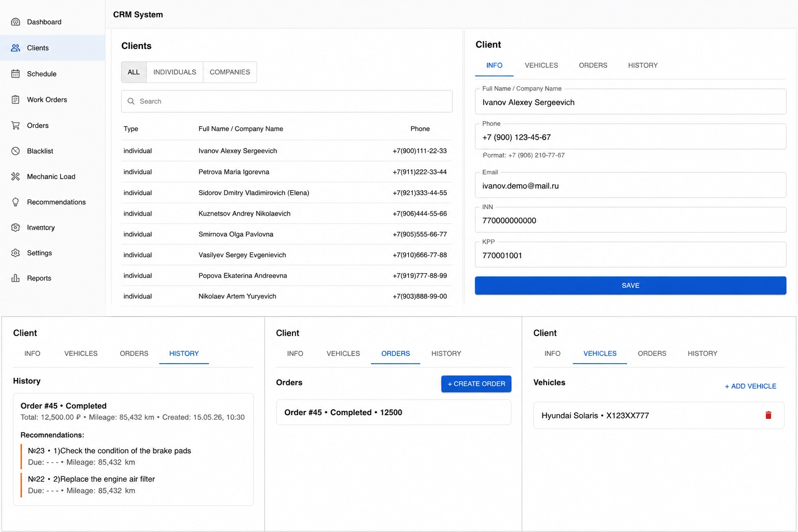This screenshot has width=798, height=532.
Task: Open the Blacklist block icon
Action: tap(16, 151)
